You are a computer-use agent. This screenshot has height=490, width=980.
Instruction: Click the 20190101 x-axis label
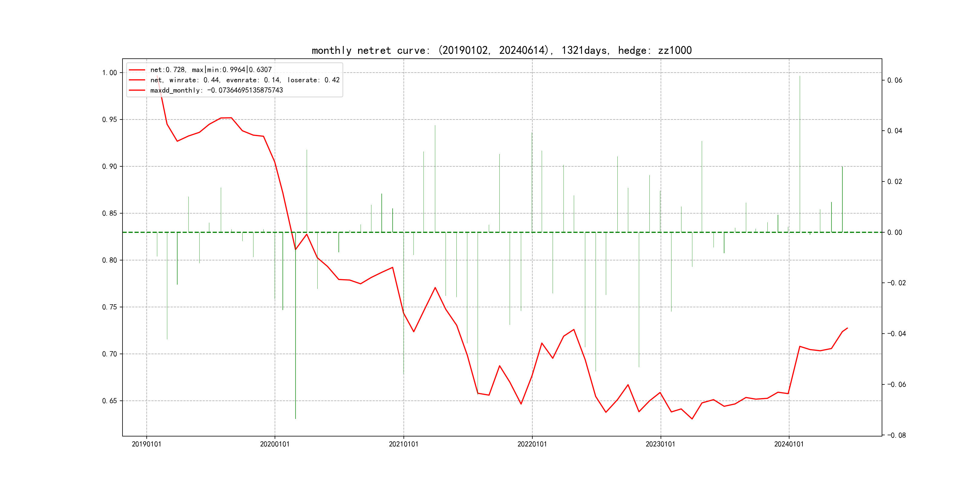pyautogui.click(x=146, y=444)
